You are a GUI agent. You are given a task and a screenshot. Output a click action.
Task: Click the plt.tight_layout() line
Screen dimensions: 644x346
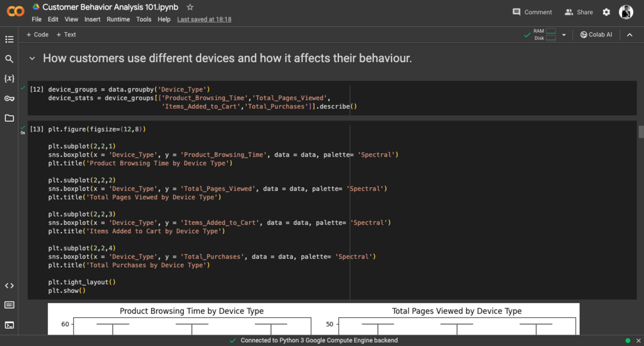click(x=82, y=283)
